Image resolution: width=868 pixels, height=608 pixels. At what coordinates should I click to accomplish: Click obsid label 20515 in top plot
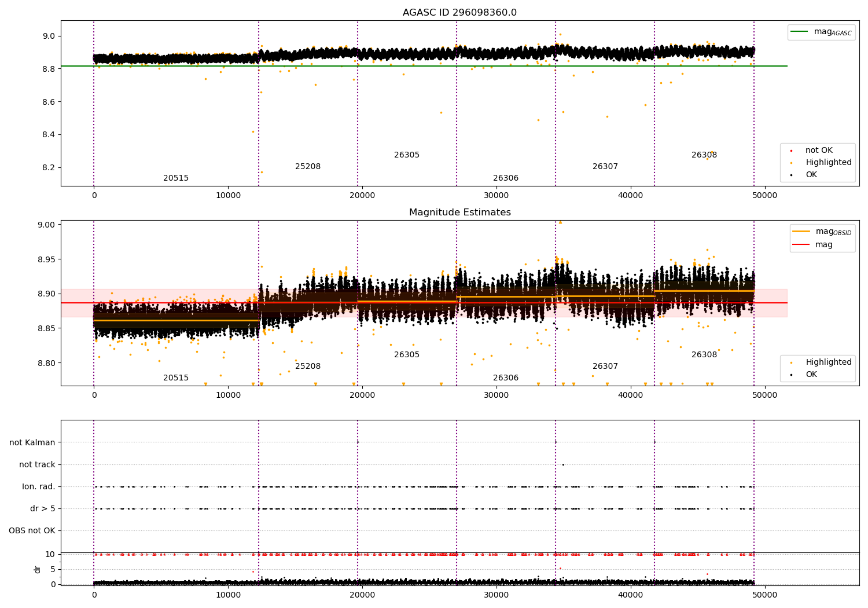point(176,178)
